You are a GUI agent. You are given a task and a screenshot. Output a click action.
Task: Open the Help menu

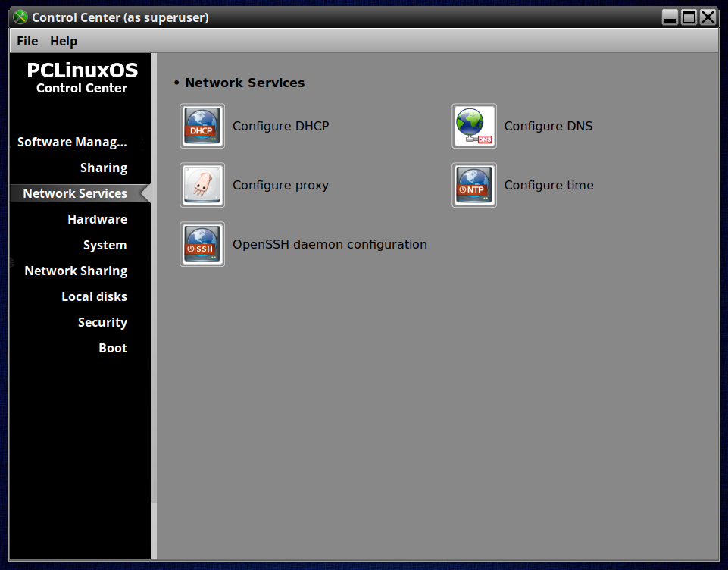click(64, 41)
